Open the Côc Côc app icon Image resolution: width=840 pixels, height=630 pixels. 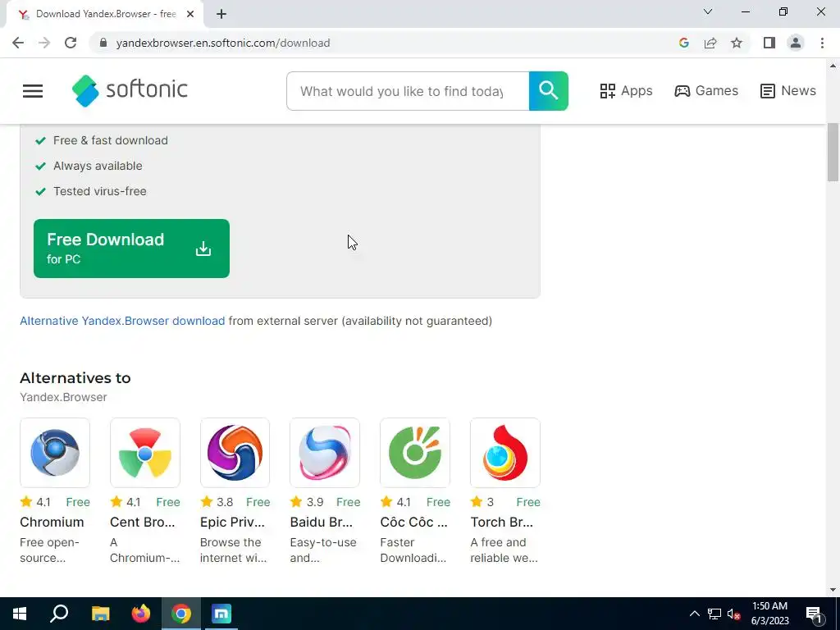point(415,453)
